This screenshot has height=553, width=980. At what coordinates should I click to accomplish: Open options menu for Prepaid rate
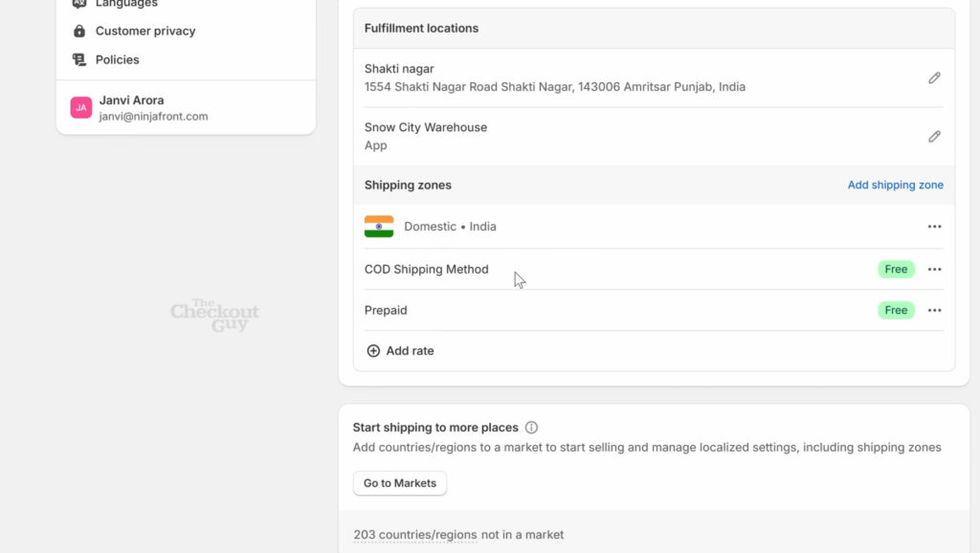[934, 310]
